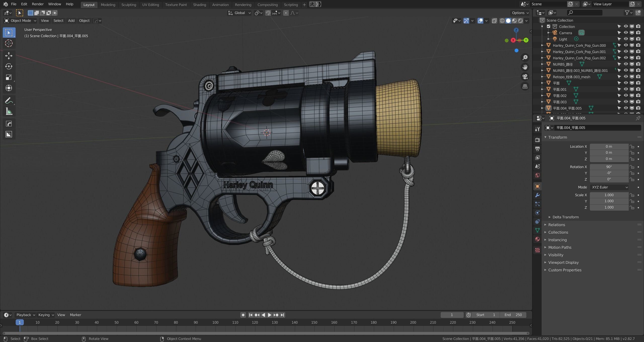Toggle camera view icon in viewport
The image size is (644, 342).
525,77
